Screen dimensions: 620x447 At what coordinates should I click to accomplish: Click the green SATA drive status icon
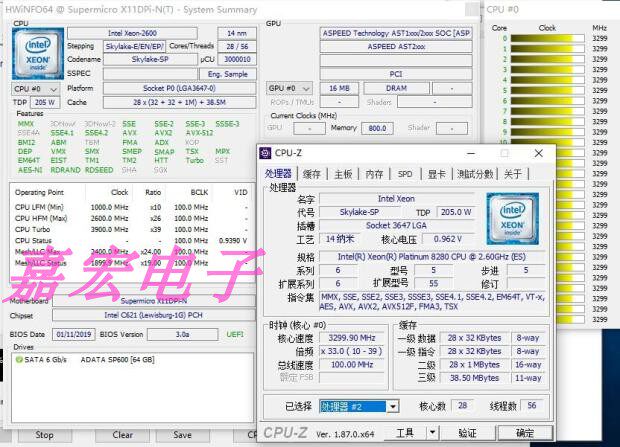(x=19, y=360)
